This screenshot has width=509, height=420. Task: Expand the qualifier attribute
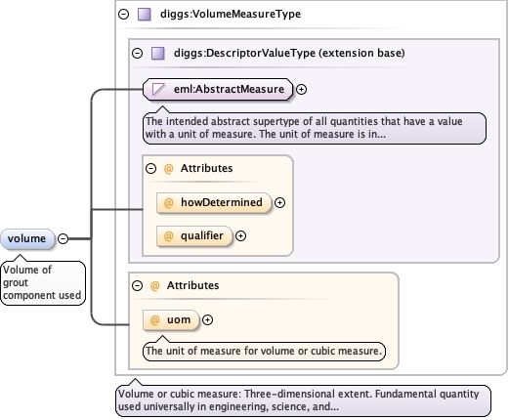pos(240,236)
